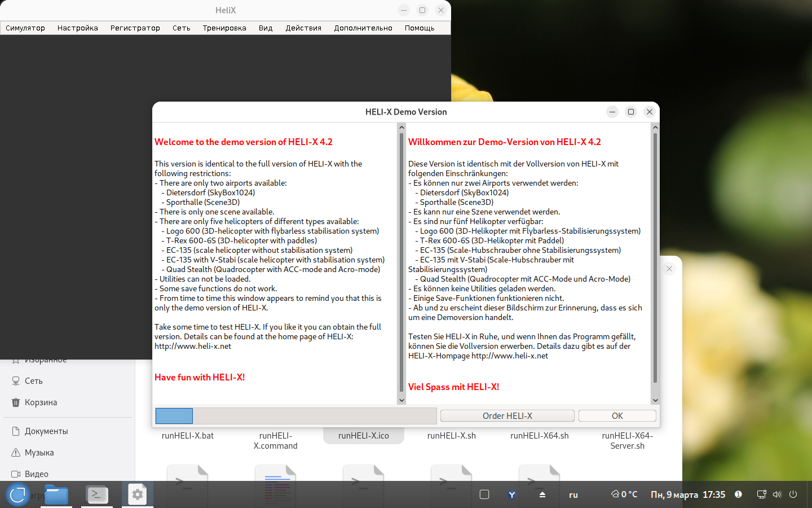This screenshot has height=508, width=812.
Task: Minimize the HELI-X Demo Version dialog
Action: pyautogui.click(x=612, y=112)
